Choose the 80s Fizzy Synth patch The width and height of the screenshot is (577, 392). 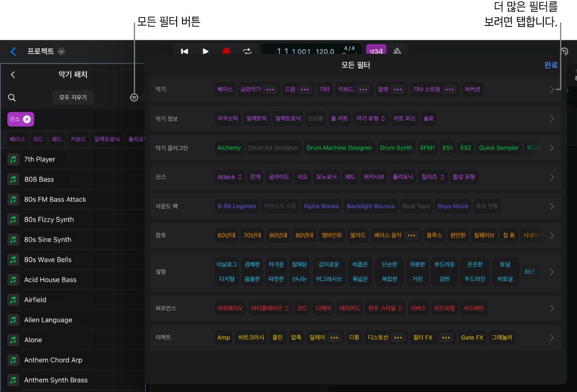point(49,219)
